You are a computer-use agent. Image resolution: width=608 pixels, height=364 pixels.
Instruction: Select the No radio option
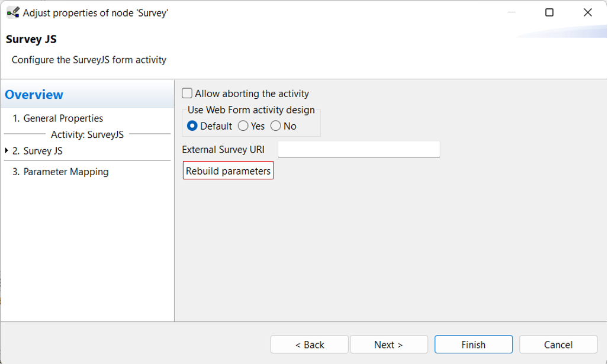pos(276,126)
